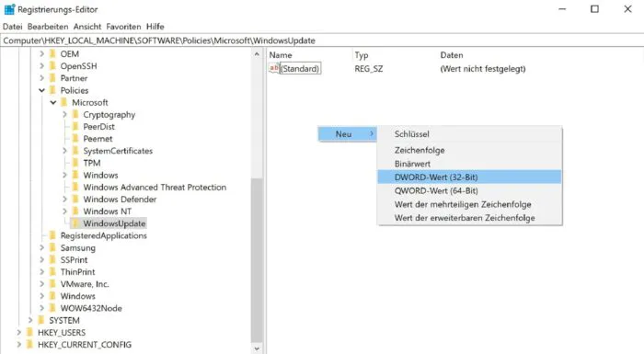Expand the OpenSSH key
644x354 pixels.
[x=42, y=66]
